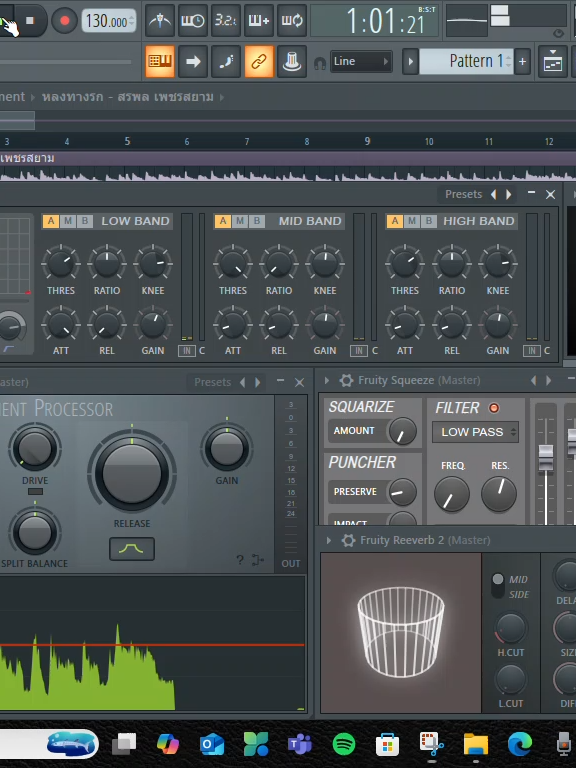Open the LOW PASS filter type dropdown

tap(475, 432)
